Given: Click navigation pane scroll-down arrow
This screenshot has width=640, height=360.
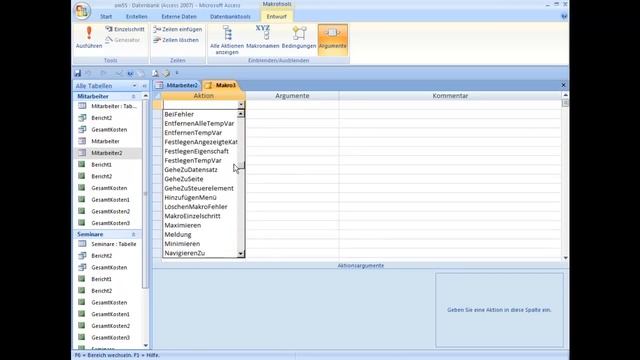Looking at the screenshot, I should 145,345.
